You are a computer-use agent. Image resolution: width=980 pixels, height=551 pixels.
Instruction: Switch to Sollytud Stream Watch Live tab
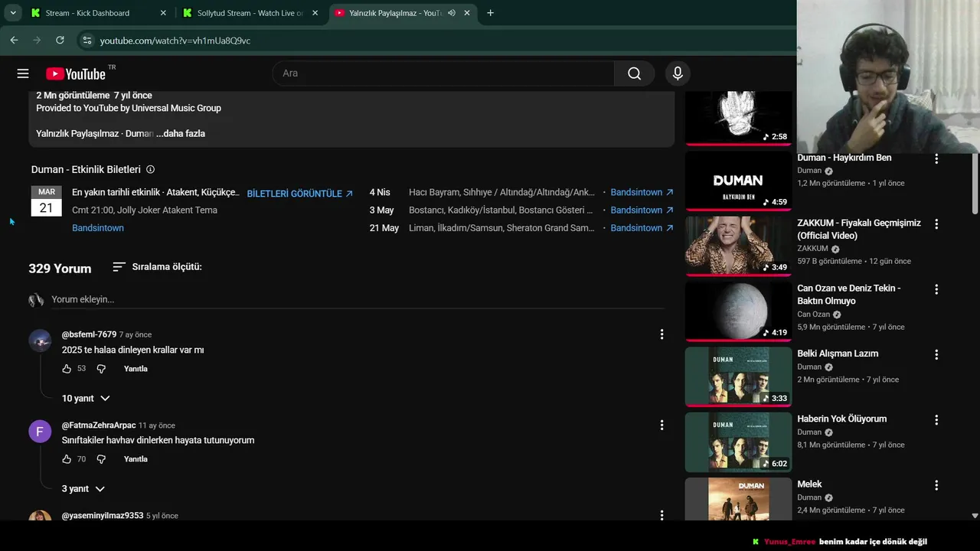coord(250,13)
